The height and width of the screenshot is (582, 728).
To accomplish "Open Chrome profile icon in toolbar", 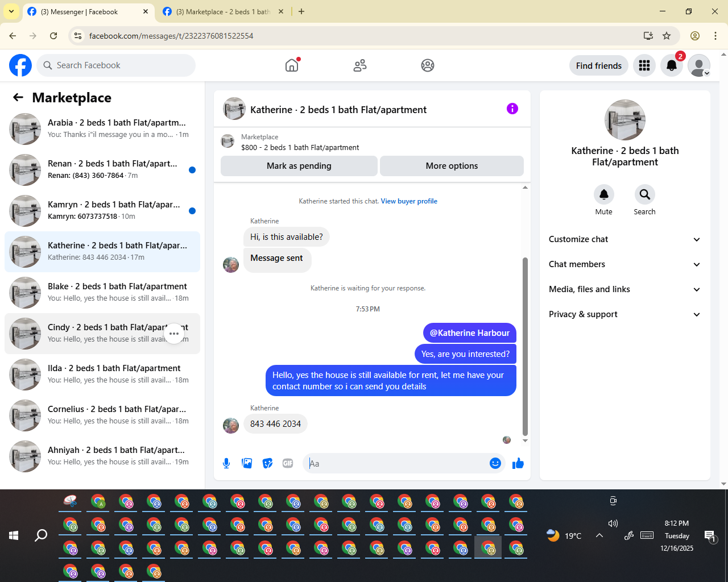I will [695, 36].
